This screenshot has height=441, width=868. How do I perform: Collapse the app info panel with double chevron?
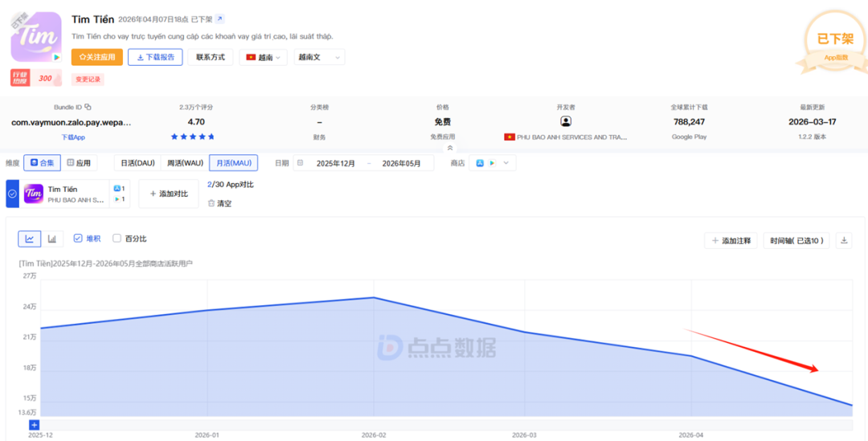(449, 148)
